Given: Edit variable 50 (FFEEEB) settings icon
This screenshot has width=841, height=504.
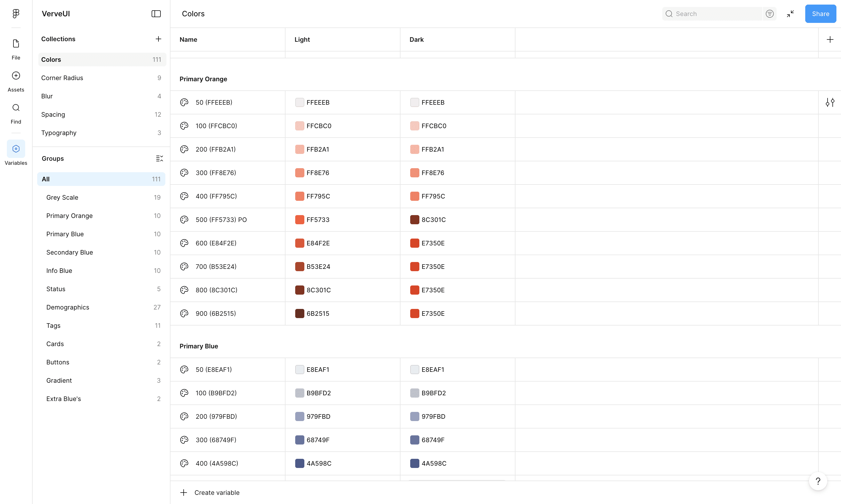Looking at the screenshot, I should click(x=830, y=102).
